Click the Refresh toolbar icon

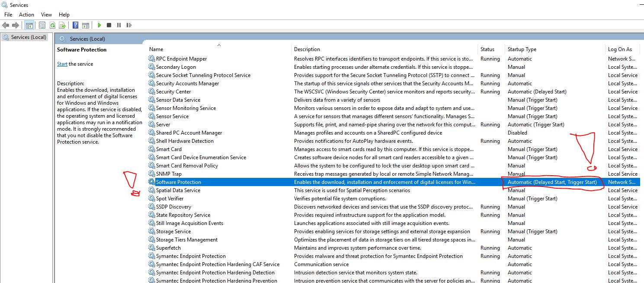point(52,26)
